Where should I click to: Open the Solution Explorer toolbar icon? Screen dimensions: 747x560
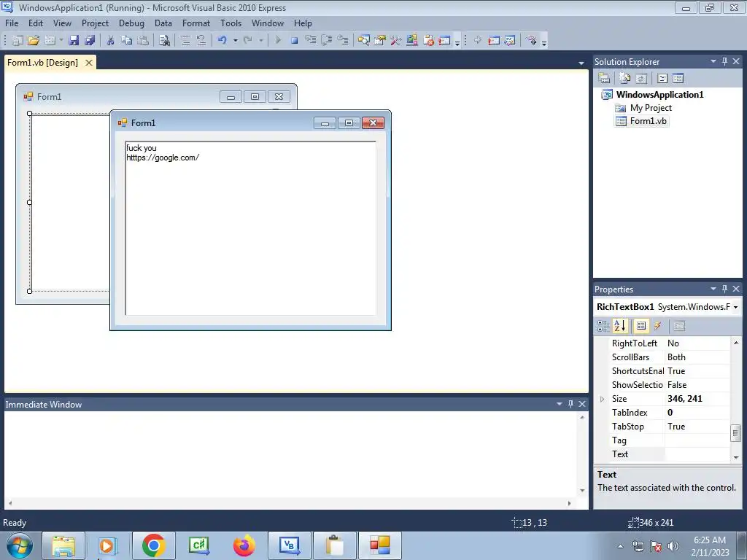pyautogui.click(x=364, y=41)
